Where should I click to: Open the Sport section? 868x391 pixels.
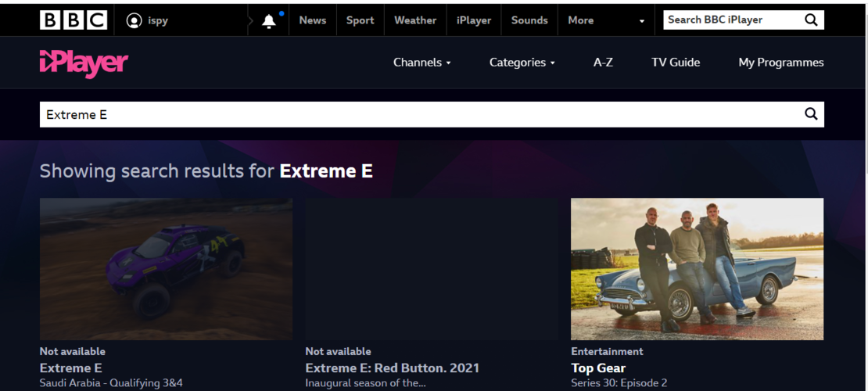(360, 20)
